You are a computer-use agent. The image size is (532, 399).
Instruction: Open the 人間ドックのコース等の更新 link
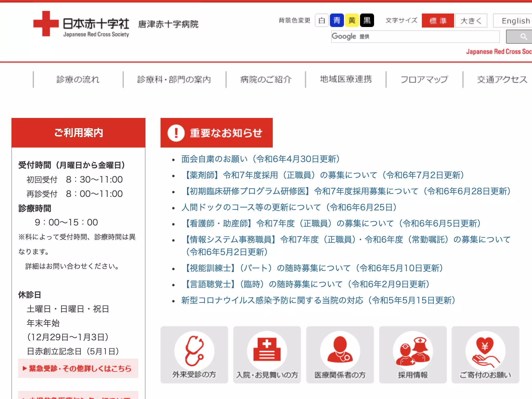point(289,207)
